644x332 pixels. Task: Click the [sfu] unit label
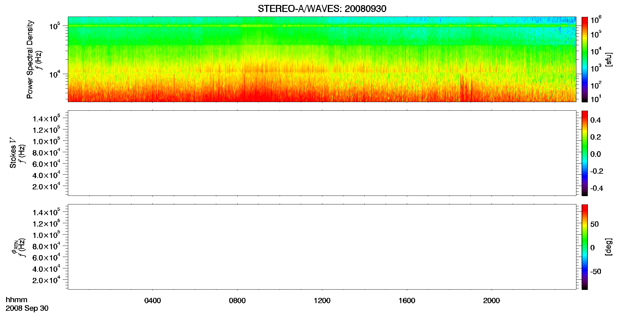tap(608, 60)
